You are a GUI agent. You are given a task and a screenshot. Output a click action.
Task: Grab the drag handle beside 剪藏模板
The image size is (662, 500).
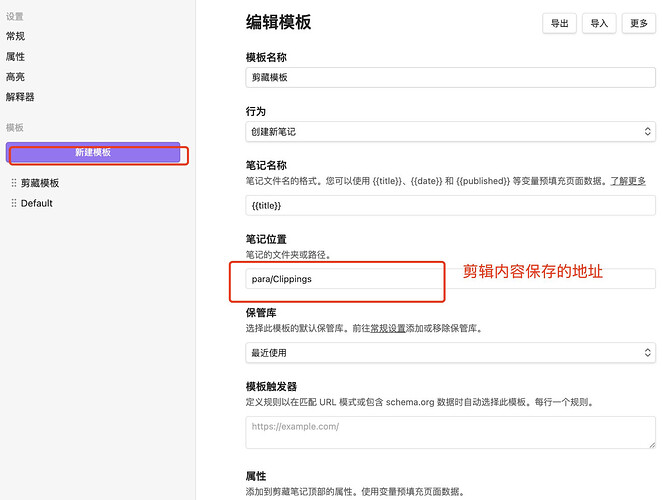(x=14, y=183)
